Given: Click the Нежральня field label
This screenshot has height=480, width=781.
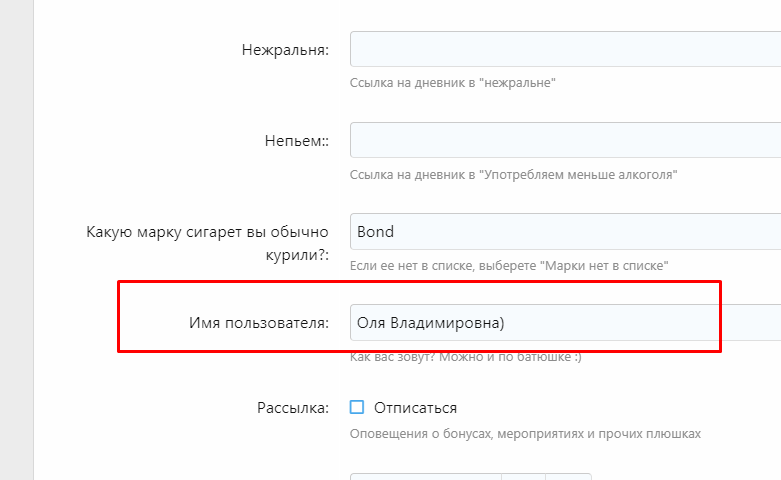Looking at the screenshot, I should (x=285, y=50).
